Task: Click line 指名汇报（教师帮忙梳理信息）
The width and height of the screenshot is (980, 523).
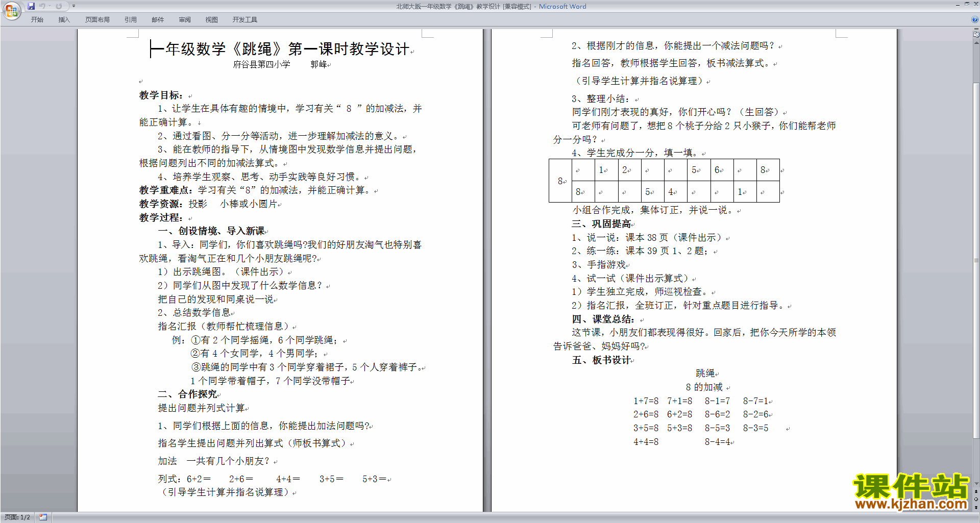Action: click(x=224, y=327)
